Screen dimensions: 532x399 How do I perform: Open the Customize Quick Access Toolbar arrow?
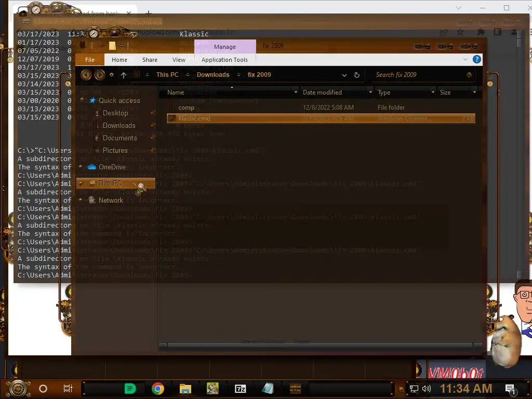click(122, 46)
